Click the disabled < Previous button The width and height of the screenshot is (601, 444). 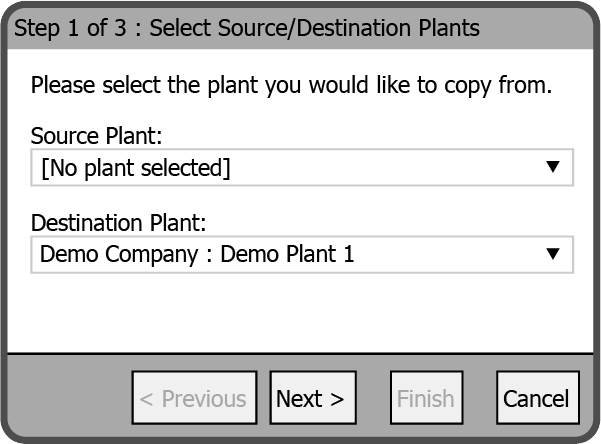192,399
